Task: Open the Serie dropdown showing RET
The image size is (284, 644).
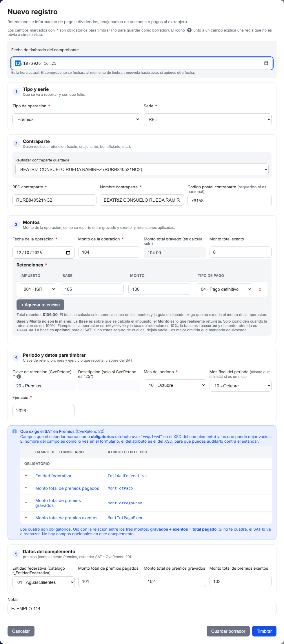Action: point(207,119)
